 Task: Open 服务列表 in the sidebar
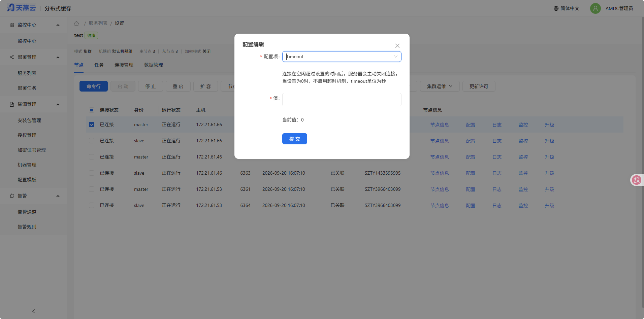coord(27,73)
